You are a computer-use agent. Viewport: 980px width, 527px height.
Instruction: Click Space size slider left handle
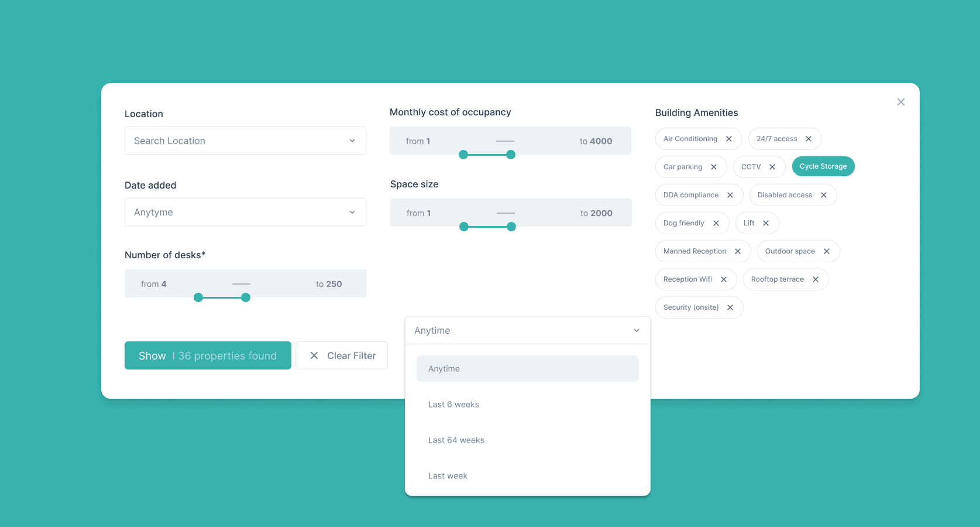[464, 227]
